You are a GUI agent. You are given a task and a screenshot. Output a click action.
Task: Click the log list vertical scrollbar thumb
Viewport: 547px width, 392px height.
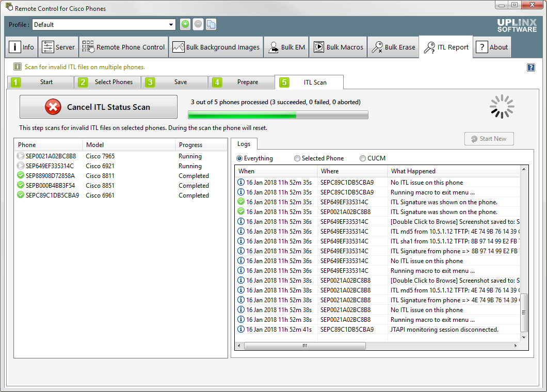(x=524, y=313)
